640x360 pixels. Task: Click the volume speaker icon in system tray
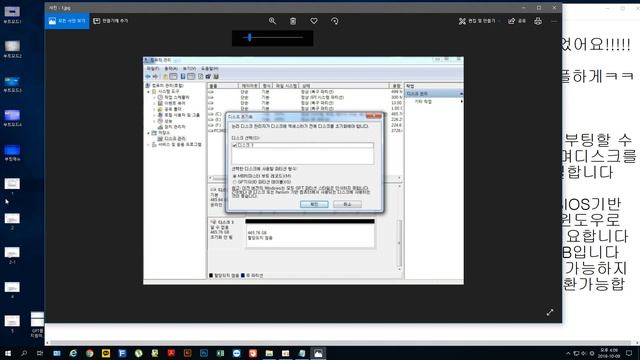tap(583, 353)
